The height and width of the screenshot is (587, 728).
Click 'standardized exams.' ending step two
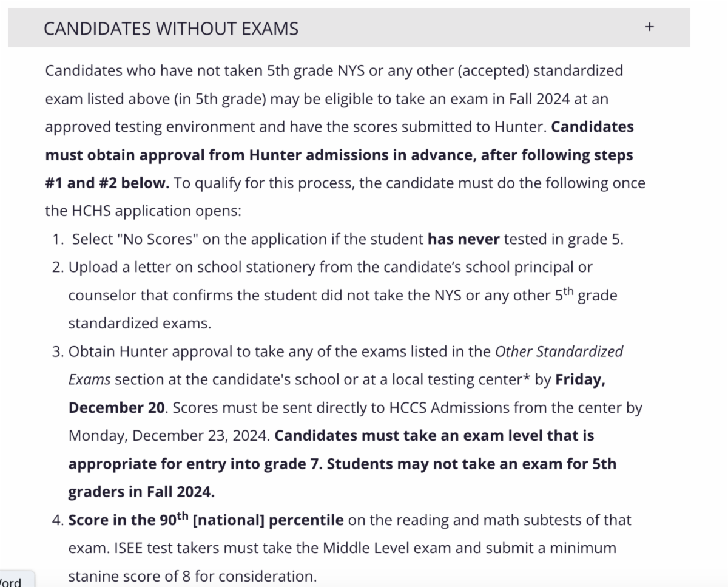click(140, 324)
